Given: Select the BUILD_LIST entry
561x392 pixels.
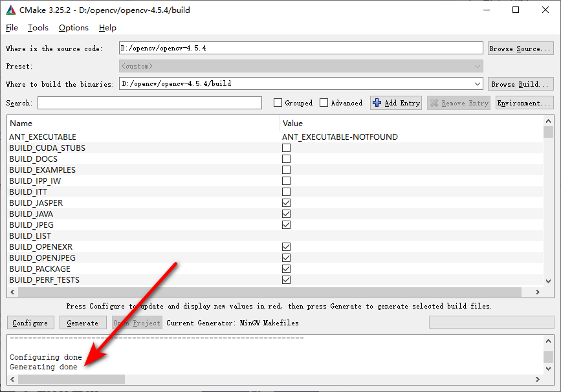Looking at the screenshot, I should pyautogui.click(x=30, y=236).
